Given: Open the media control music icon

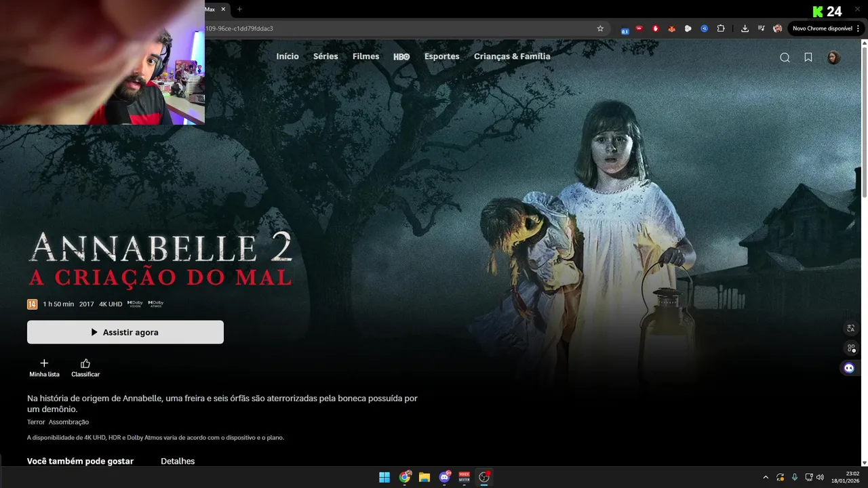Looking at the screenshot, I should click(761, 28).
